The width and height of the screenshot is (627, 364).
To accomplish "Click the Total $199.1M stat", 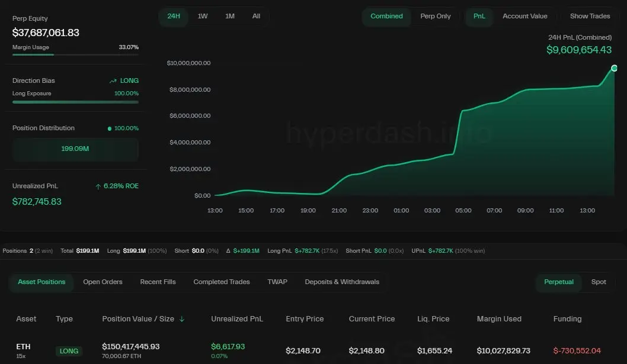I will tap(79, 251).
